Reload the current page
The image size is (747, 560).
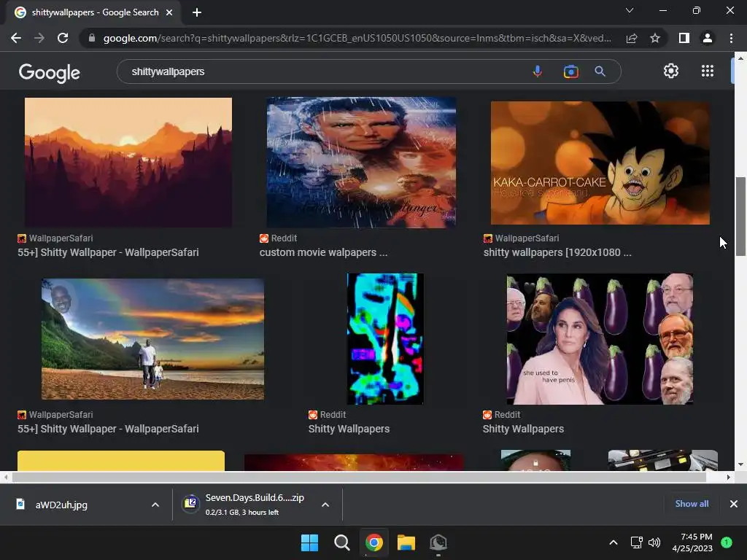63,38
